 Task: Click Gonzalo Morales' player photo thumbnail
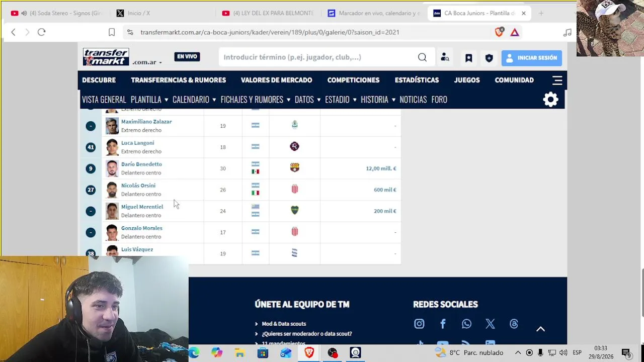(112, 232)
